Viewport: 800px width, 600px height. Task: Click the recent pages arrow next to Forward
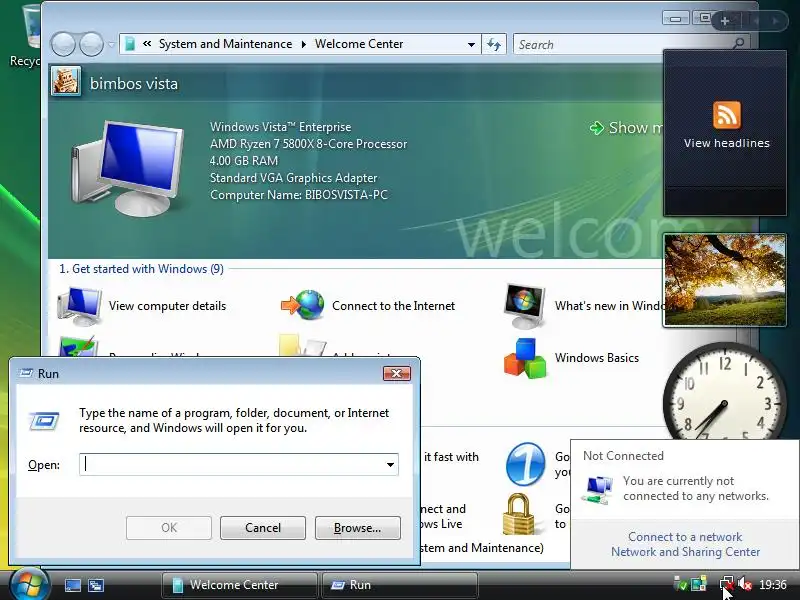click(111, 45)
